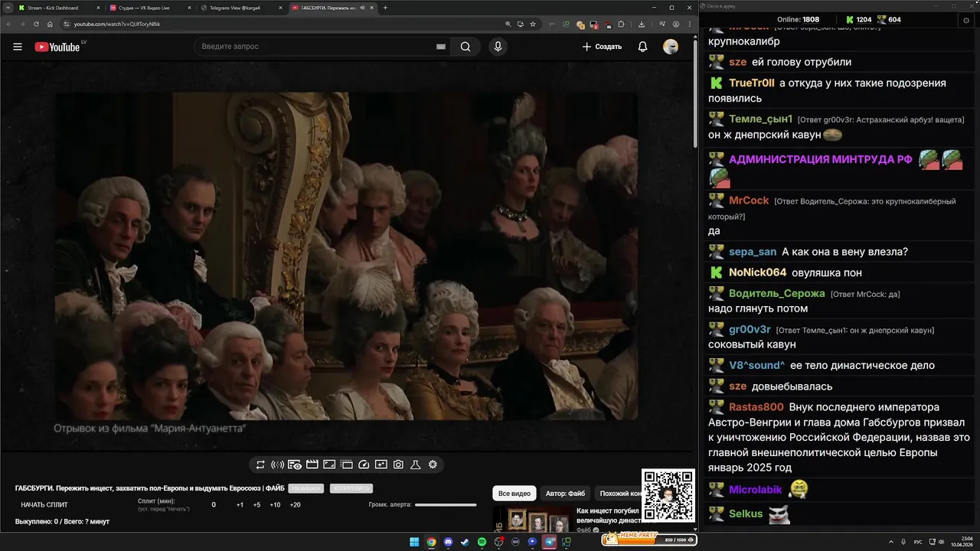Viewport: 980px width, 551px height.
Task: Click the grey button left of КОПИРОВАТЬ
Action: click(306, 488)
